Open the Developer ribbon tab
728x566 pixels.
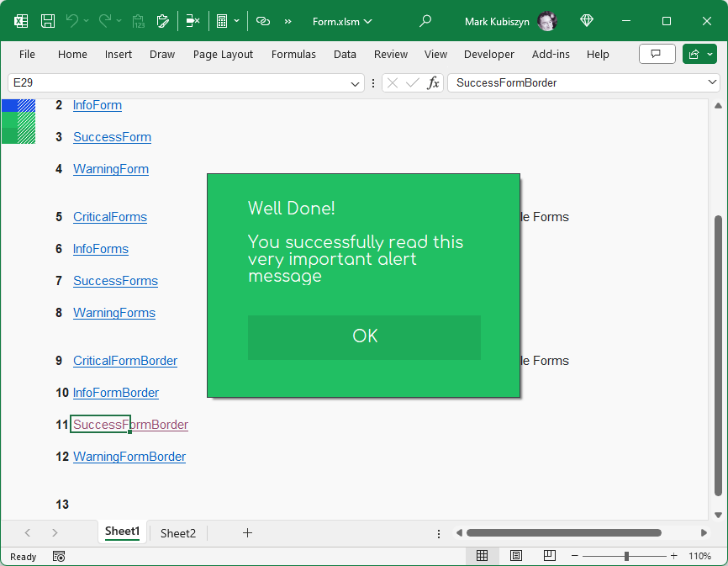pos(488,54)
